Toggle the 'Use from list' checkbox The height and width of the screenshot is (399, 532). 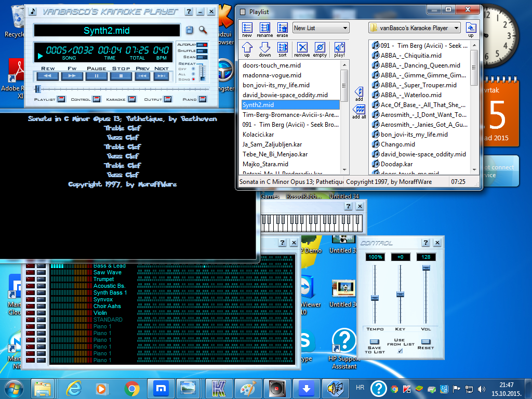coord(400,351)
